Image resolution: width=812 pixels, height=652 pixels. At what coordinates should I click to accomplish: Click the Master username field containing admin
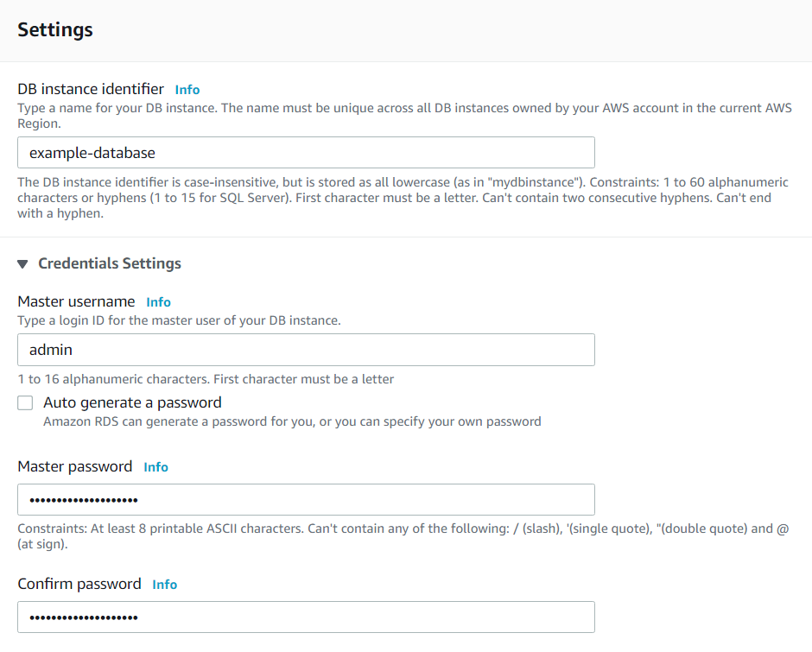(306, 350)
